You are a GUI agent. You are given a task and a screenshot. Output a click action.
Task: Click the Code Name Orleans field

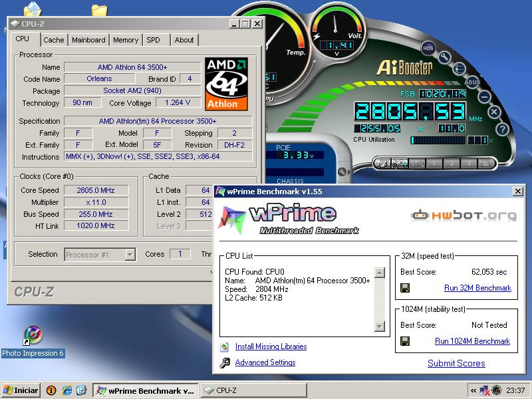coord(99,78)
